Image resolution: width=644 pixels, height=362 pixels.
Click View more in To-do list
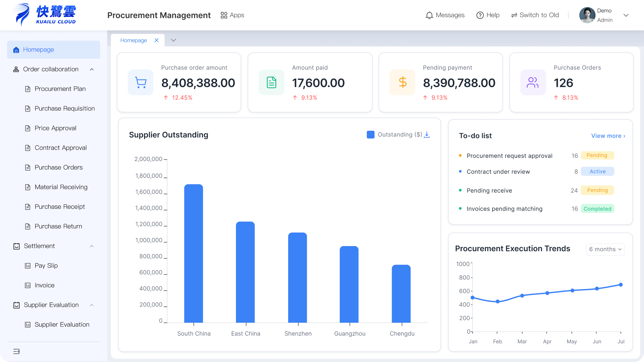[x=608, y=136]
